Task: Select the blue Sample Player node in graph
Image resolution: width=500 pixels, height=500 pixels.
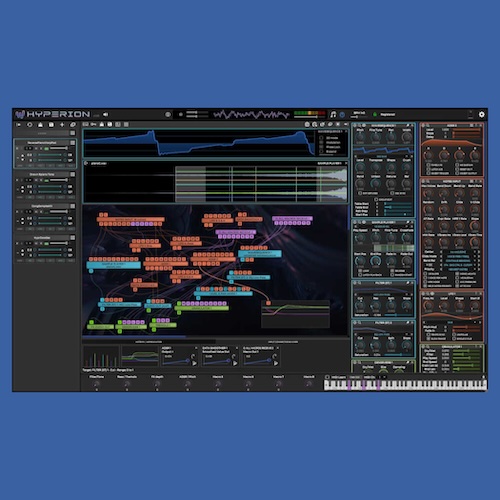Action: pos(114,265)
